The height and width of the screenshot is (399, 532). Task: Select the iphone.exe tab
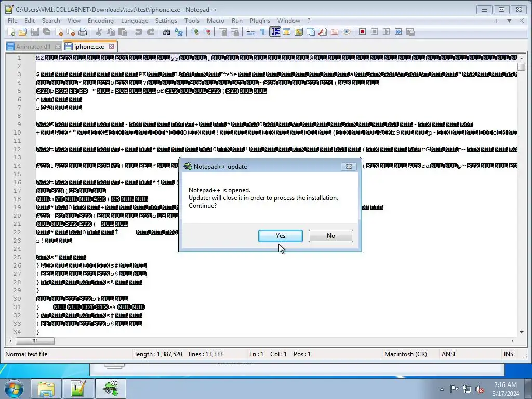click(x=89, y=46)
